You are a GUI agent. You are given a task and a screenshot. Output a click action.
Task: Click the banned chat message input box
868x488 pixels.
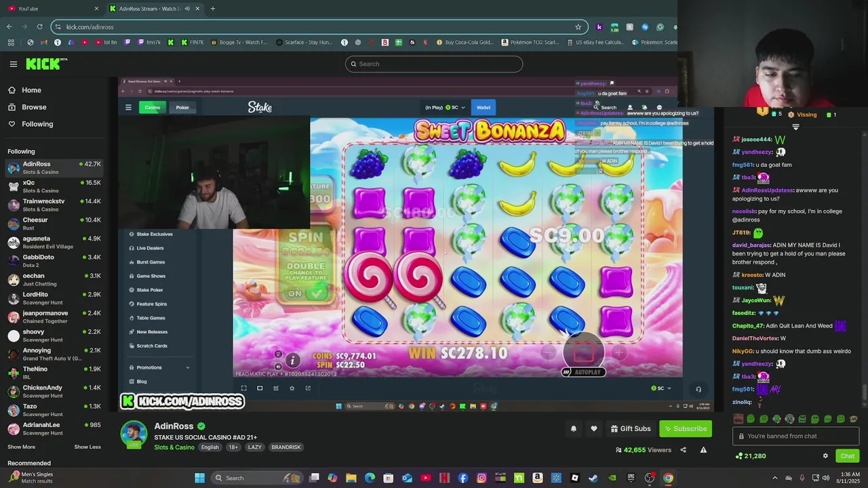tap(795, 436)
